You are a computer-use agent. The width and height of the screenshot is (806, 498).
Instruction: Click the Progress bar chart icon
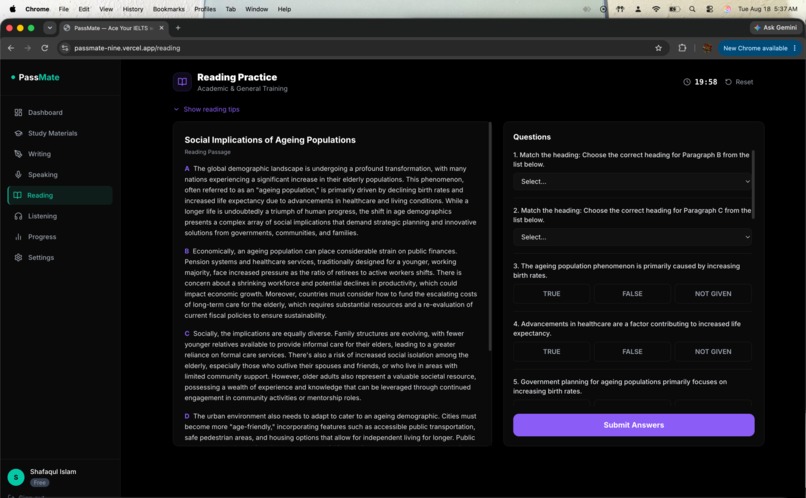19,237
